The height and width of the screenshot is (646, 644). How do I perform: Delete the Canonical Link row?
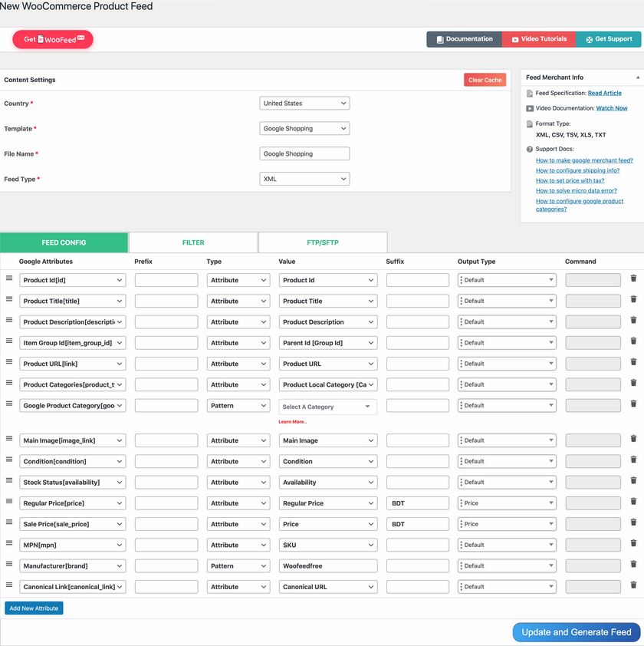point(633,585)
